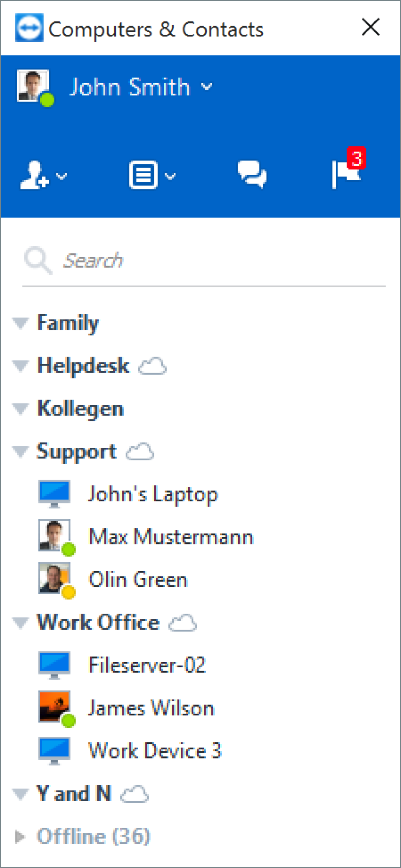Click the add contact icon
Image resolution: width=401 pixels, height=868 pixels.
pyautogui.click(x=35, y=175)
